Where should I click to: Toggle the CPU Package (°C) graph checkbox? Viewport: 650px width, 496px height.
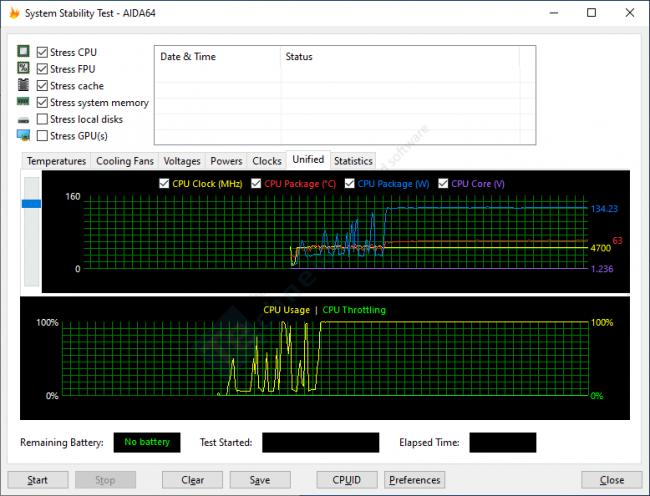click(256, 184)
